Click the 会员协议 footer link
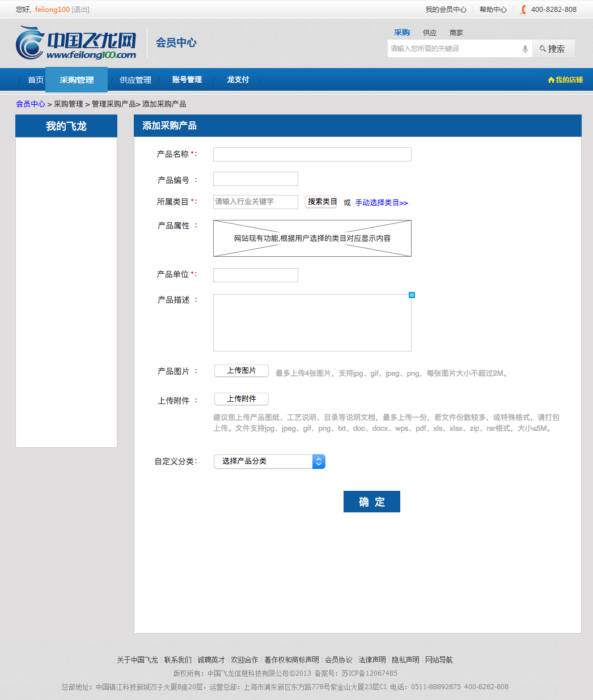 click(x=338, y=660)
